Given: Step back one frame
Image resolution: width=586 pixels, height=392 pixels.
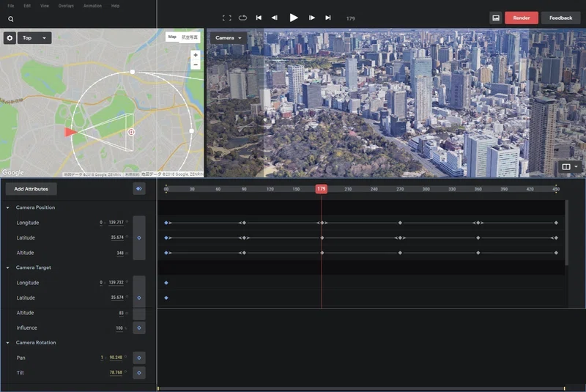Looking at the screenshot, I should pyautogui.click(x=274, y=18).
